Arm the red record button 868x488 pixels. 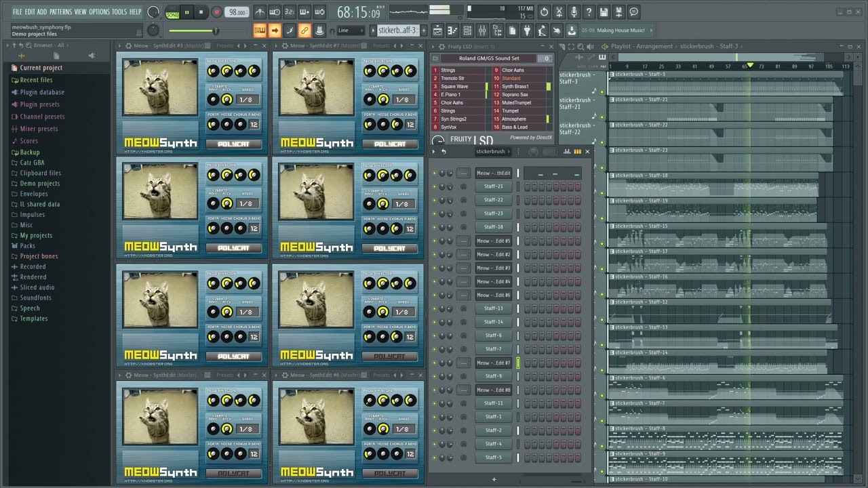pyautogui.click(x=217, y=12)
